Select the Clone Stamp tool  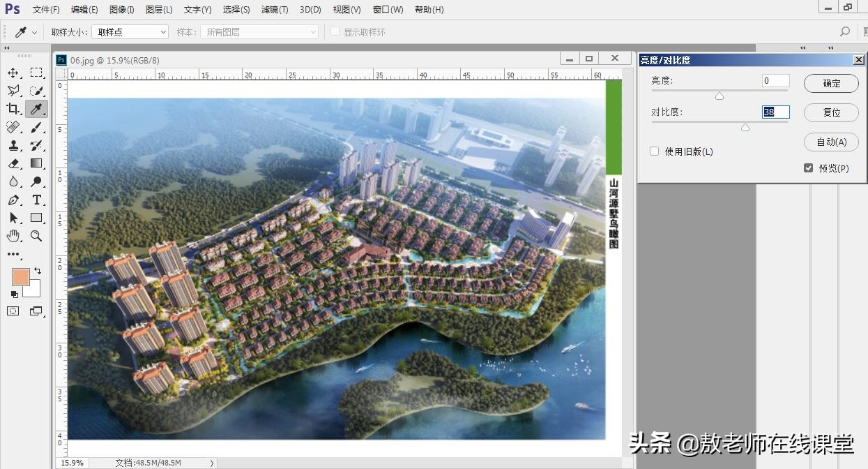pyautogui.click(x=13, y=145)
